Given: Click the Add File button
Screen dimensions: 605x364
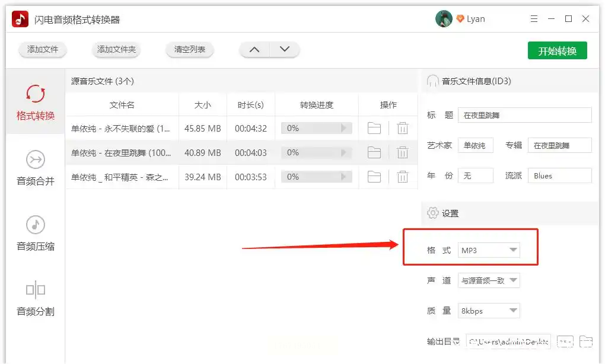Looking at the screenshot, I should [x=43, y=49].
